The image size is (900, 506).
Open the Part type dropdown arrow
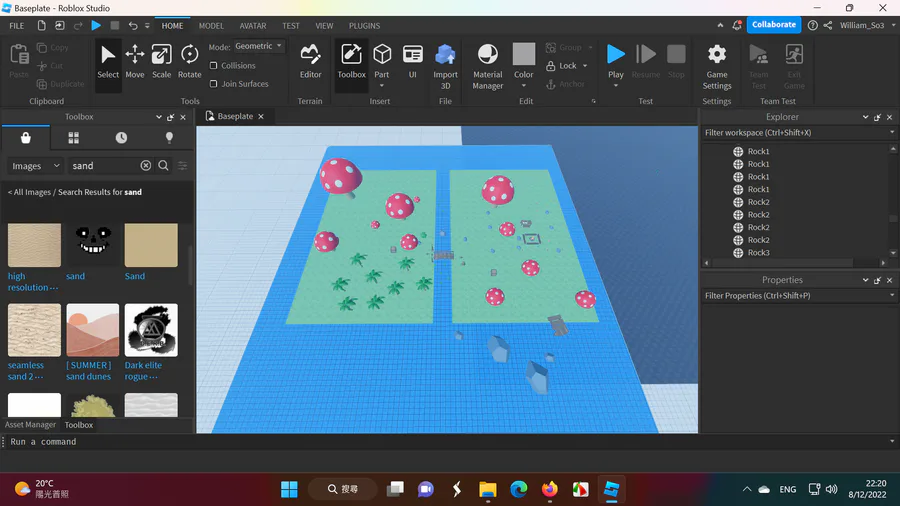tap(382, 86)
